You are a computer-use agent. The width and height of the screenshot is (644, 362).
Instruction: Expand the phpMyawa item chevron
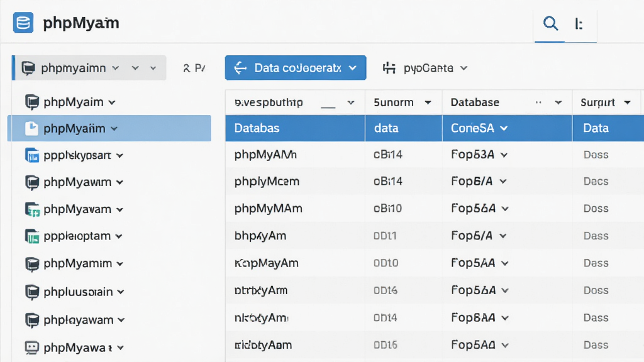pyautogui.click(x=120, y=348)
